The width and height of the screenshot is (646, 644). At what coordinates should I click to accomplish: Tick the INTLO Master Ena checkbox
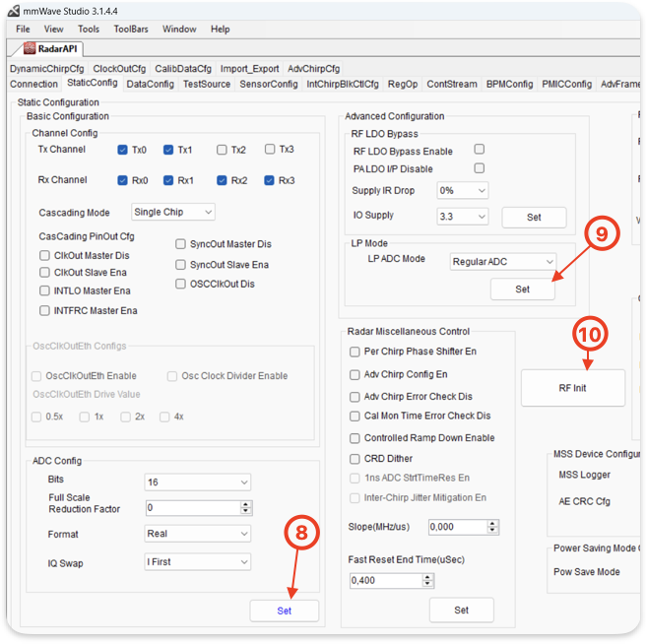coord(44,290)
